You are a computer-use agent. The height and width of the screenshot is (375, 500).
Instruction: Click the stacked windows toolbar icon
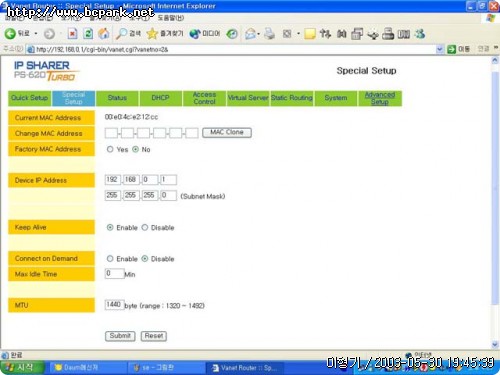tap(357, 34)
